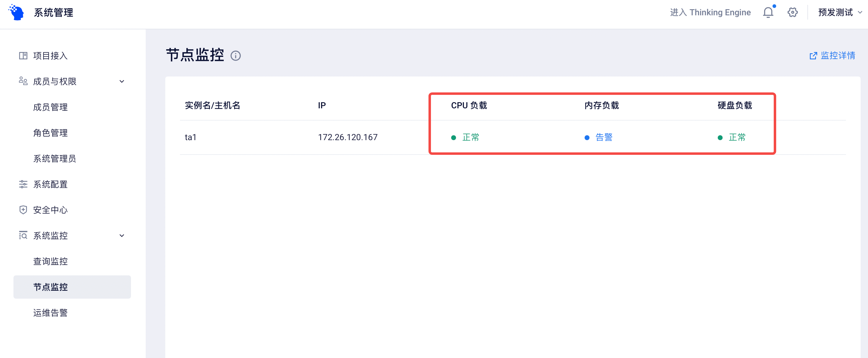Click the 成员与权限 people icon
The height and width of the screenshot is (358, 868).
(x=23, y=81)
